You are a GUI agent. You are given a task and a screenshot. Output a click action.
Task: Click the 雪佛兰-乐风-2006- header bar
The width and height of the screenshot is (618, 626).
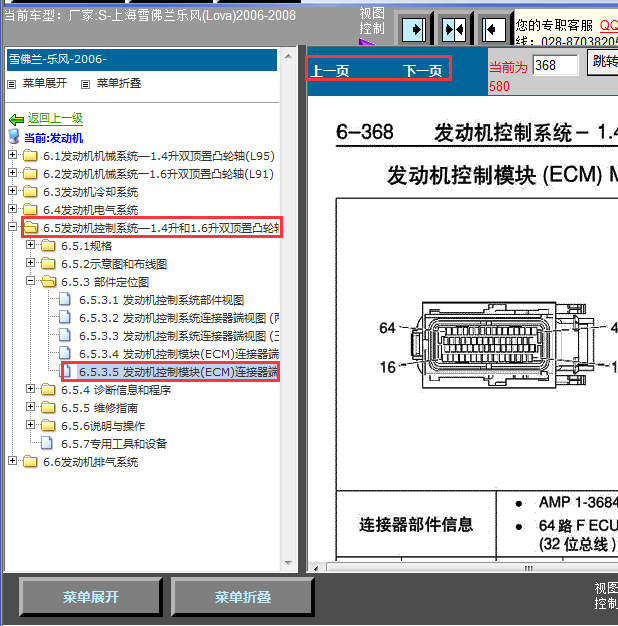point(142,60)
